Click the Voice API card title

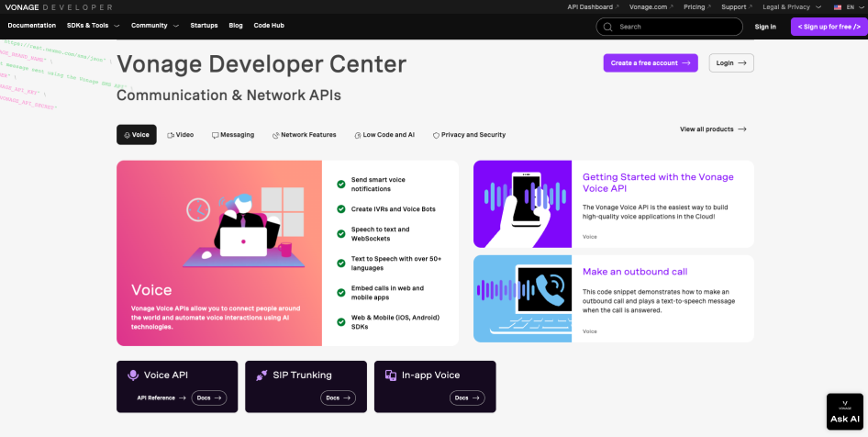click(165, 375)
